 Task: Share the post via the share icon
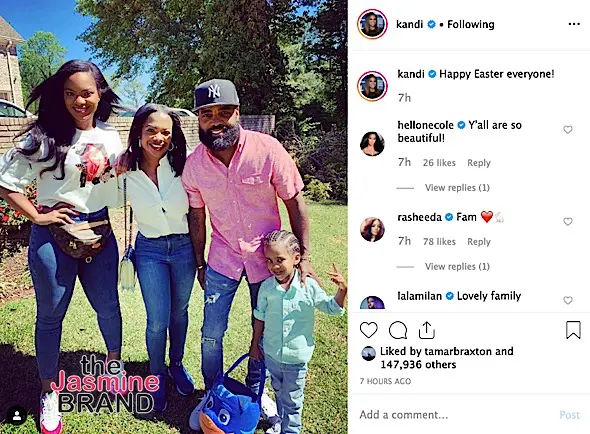(x=427, y=330)
